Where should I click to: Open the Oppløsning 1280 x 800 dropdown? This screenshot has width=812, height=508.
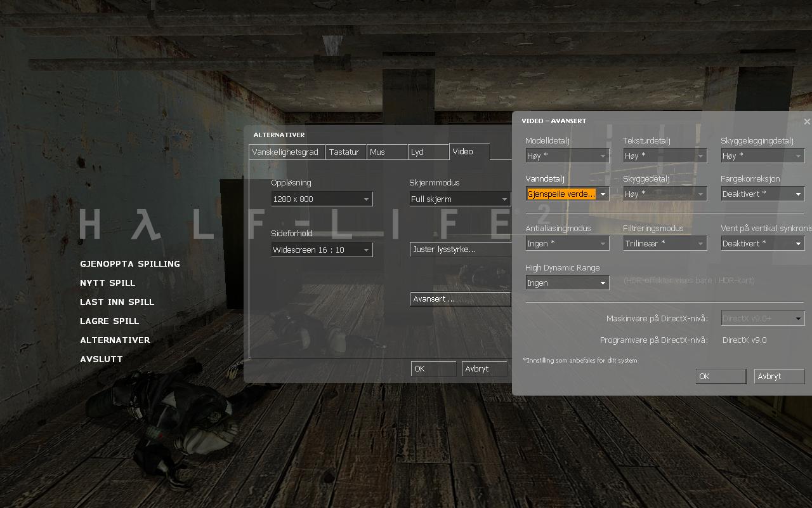[322, 199]
